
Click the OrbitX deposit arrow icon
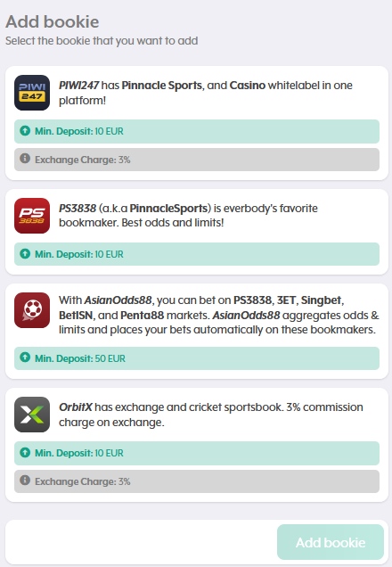(25, 452)
